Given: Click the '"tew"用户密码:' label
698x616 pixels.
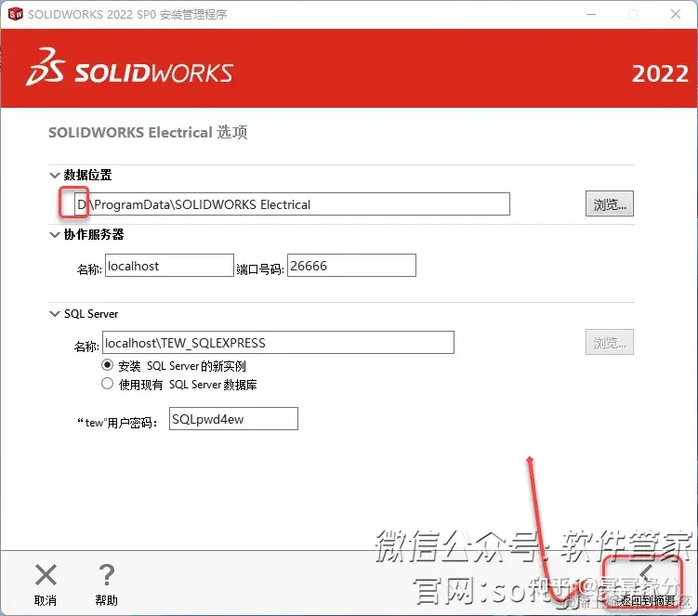Looking at the screenshot, I should (117, 423).
